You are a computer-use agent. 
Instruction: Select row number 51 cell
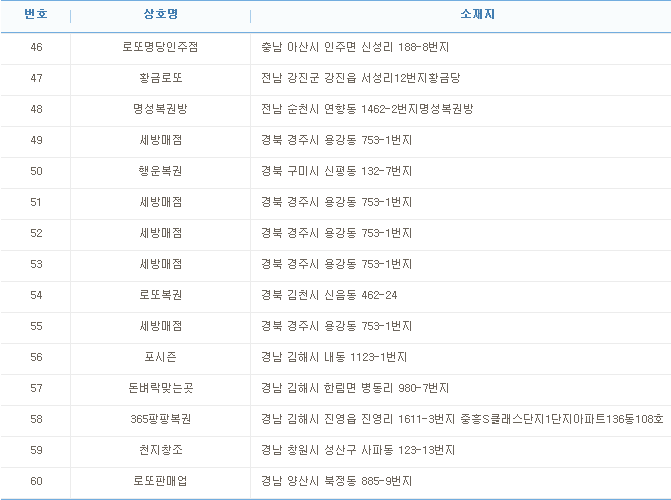pyautogui.click(x=36, y=202)
